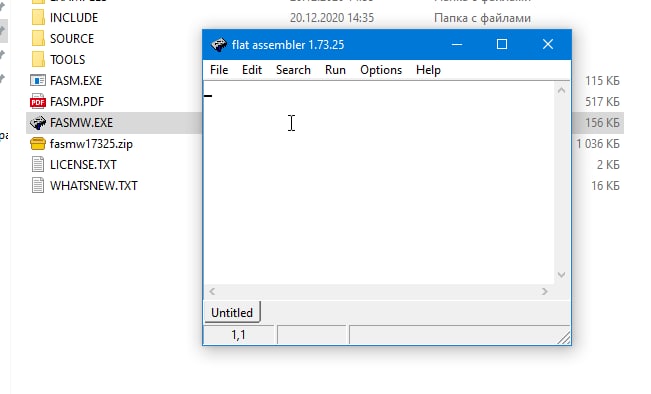
Task: Open the Options menu
Action: (x=381, y=70)
